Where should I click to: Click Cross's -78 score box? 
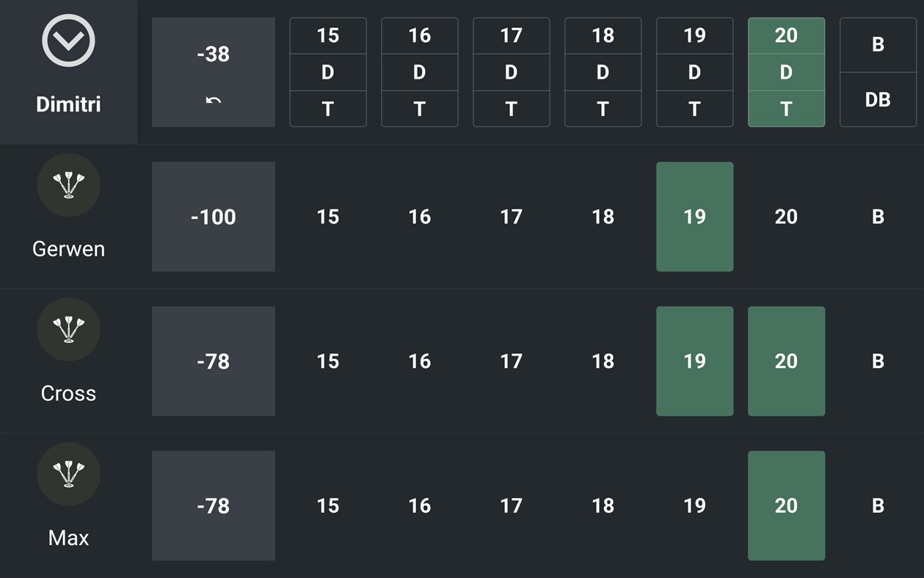point(213,361)
